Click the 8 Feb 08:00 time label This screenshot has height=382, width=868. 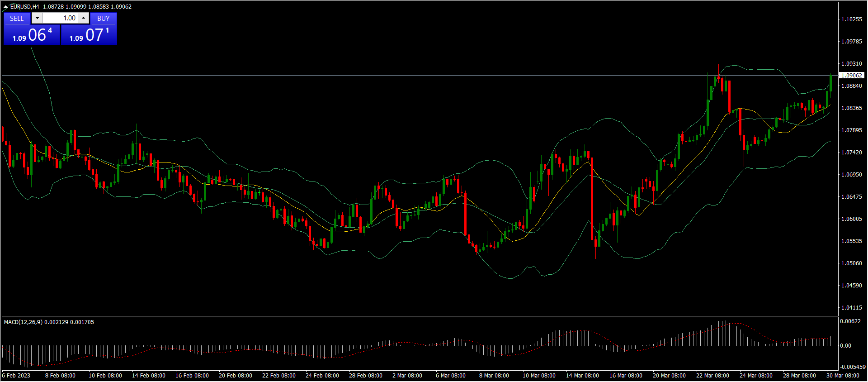point(60,376)
